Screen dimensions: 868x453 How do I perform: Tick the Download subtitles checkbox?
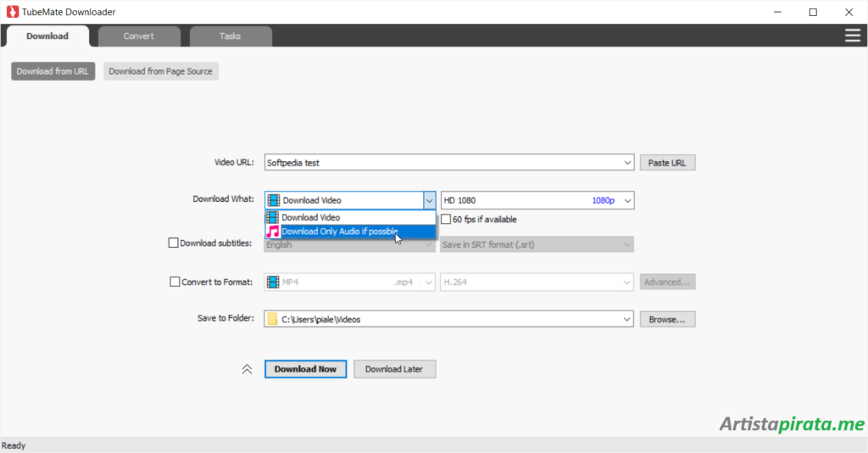(x=173, y=243)
